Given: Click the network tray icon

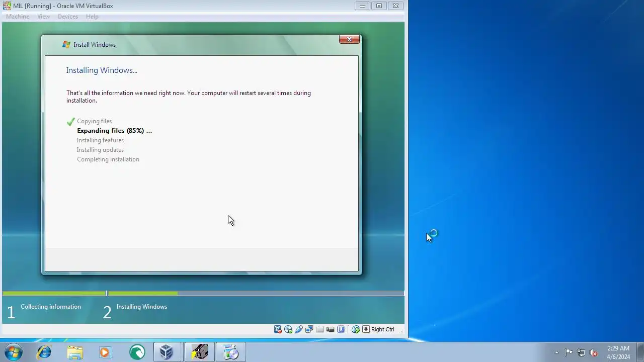Looking at the screenshot, I should 581,352.
